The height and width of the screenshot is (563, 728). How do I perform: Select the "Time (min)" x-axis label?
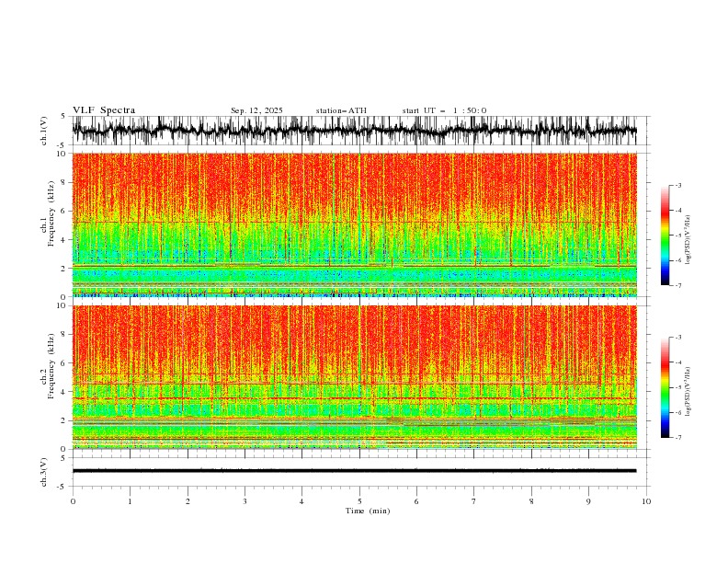[368, 511]
